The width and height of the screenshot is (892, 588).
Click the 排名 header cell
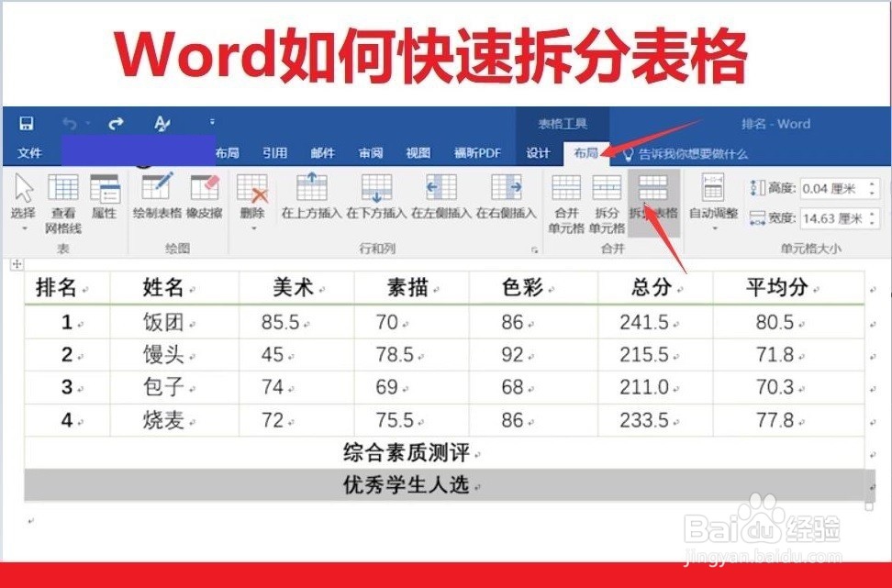[67, 288]
